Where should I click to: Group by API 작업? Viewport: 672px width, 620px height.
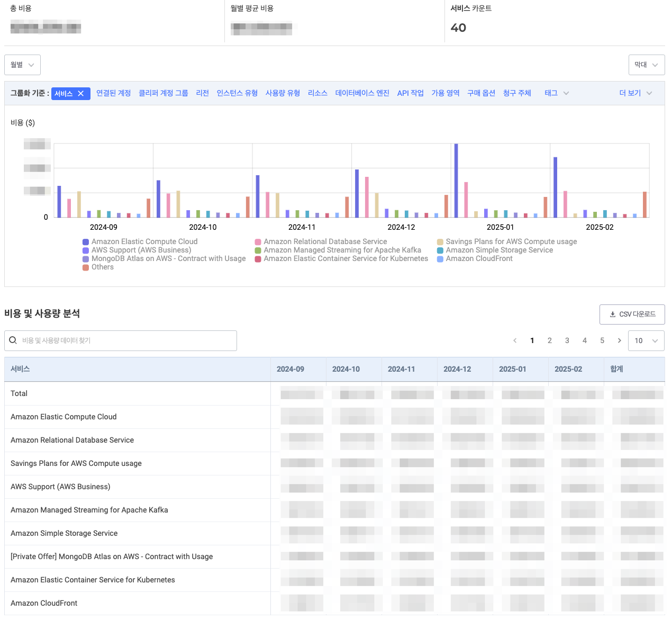click(410, 93)
